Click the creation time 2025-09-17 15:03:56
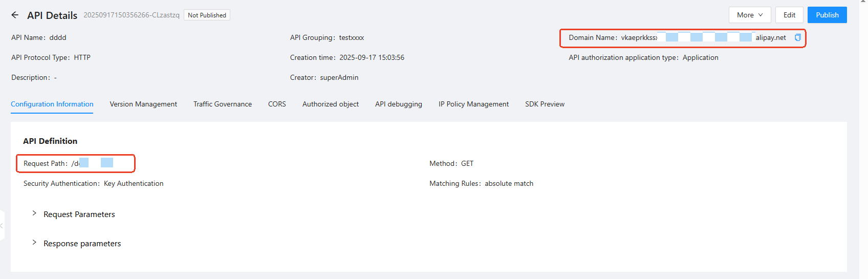 (x=372, y=57)
